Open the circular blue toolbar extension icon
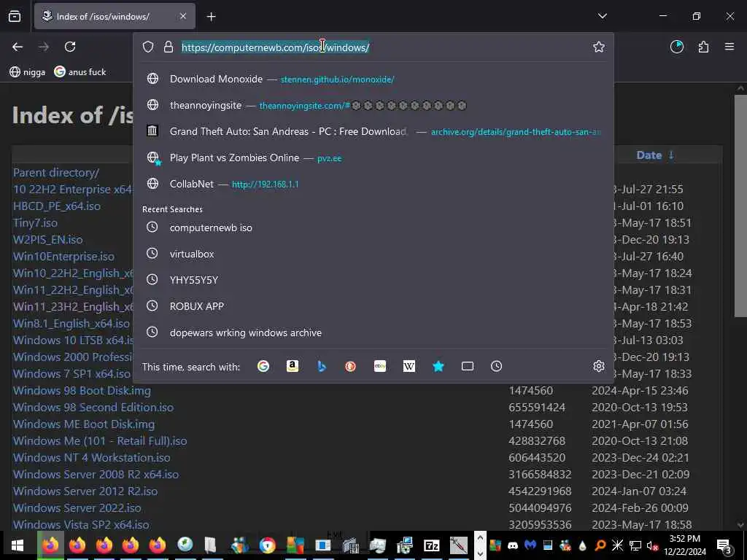 677,47
